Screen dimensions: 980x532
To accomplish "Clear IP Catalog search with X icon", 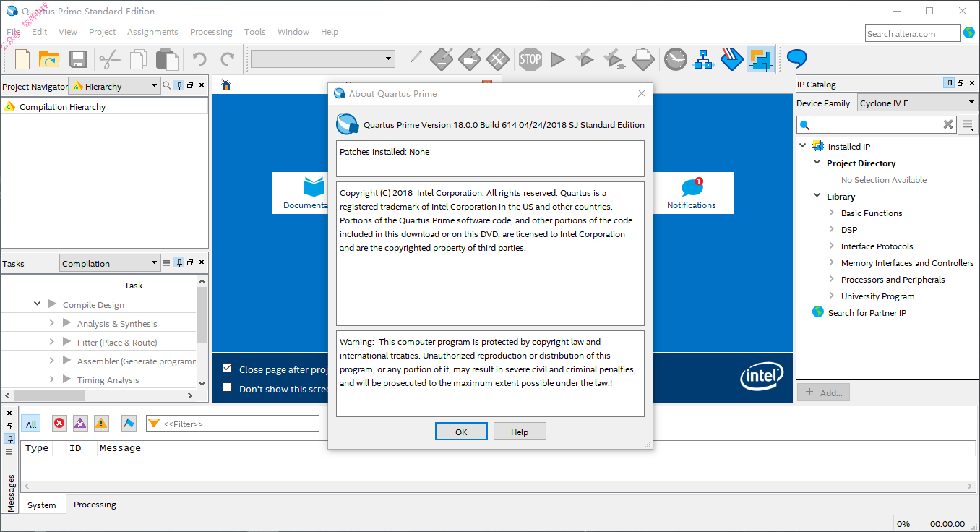I will [949, 124].
